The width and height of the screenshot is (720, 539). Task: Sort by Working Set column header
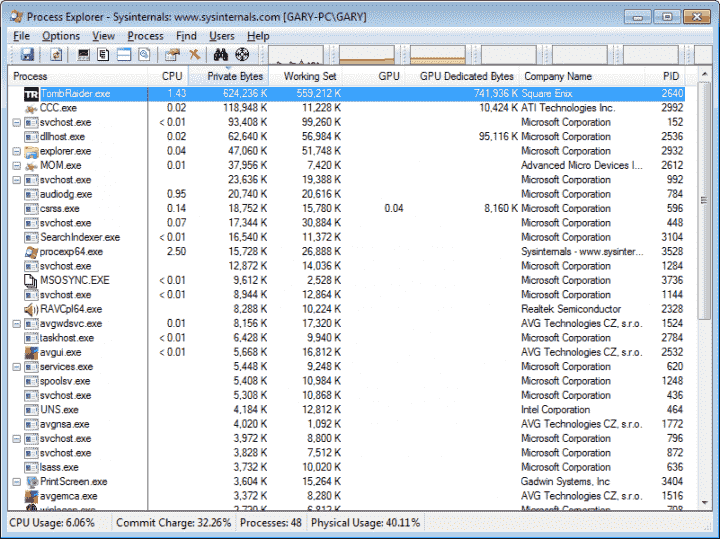305,76
